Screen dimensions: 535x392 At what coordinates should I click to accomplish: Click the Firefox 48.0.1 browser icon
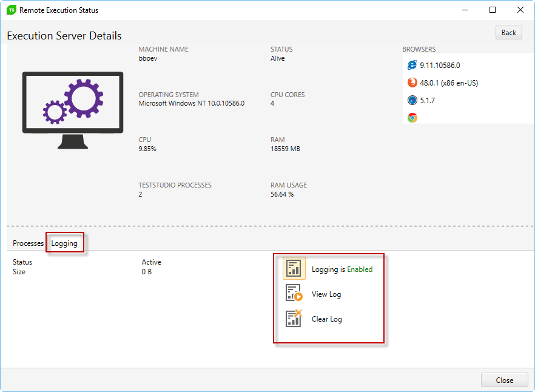click(412, 83)
